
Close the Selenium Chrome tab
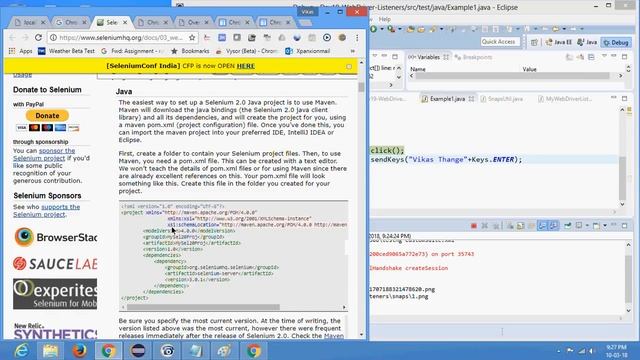click(125, 22)
